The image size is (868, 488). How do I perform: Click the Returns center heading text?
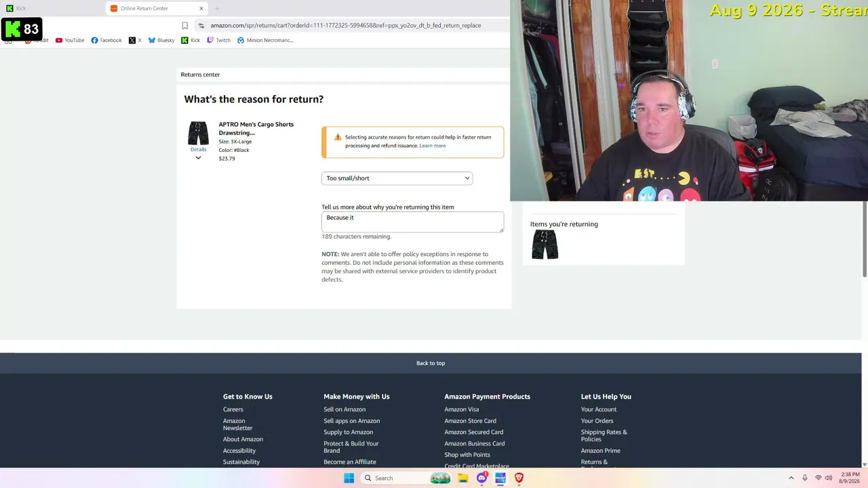[200, 75]
